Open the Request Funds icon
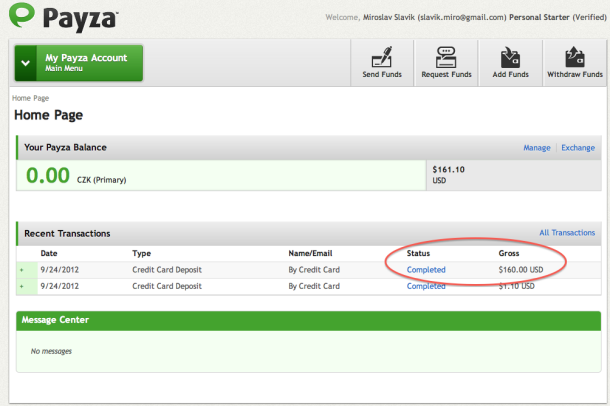This screenshot has height=406, width=610. point(446,62)
